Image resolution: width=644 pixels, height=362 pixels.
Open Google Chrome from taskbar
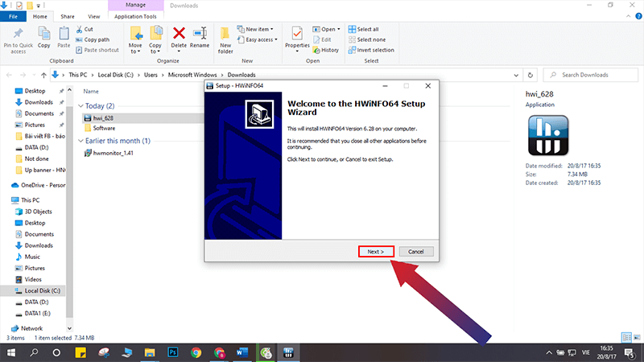coord(196,352)
